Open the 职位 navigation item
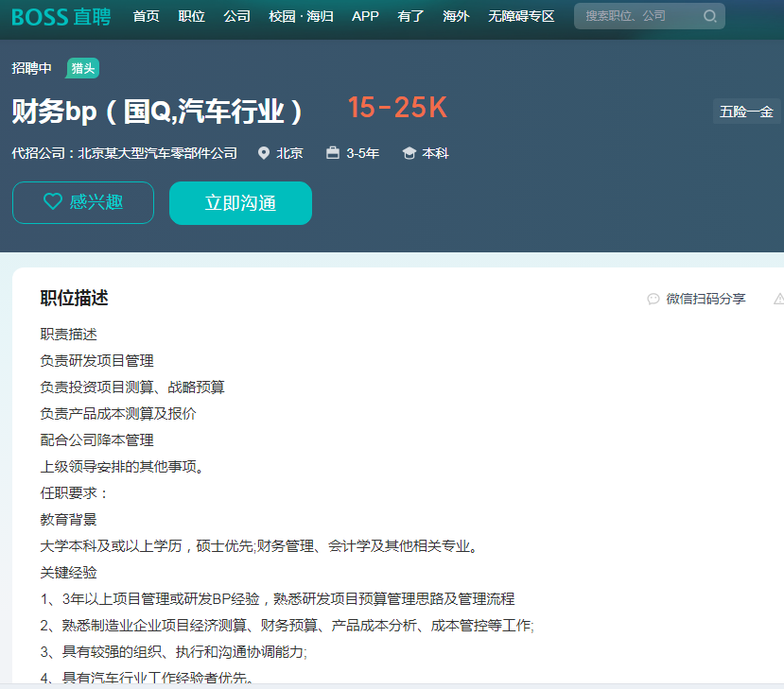784x689 pixels. click(x=191, y=16)
